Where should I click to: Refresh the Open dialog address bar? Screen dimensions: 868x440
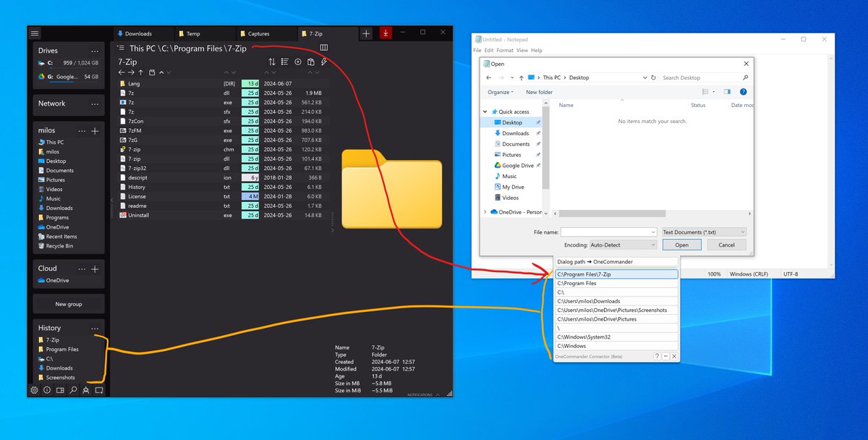pos(653,77)
